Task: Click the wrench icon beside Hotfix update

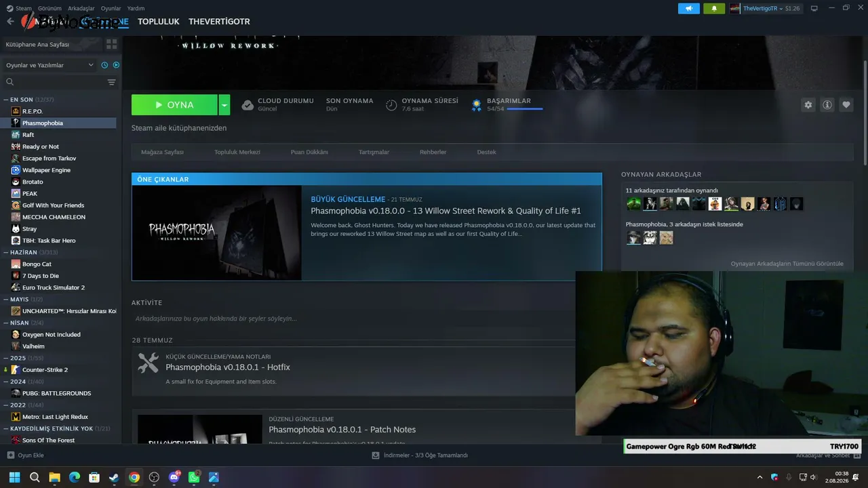Action: 149,363
